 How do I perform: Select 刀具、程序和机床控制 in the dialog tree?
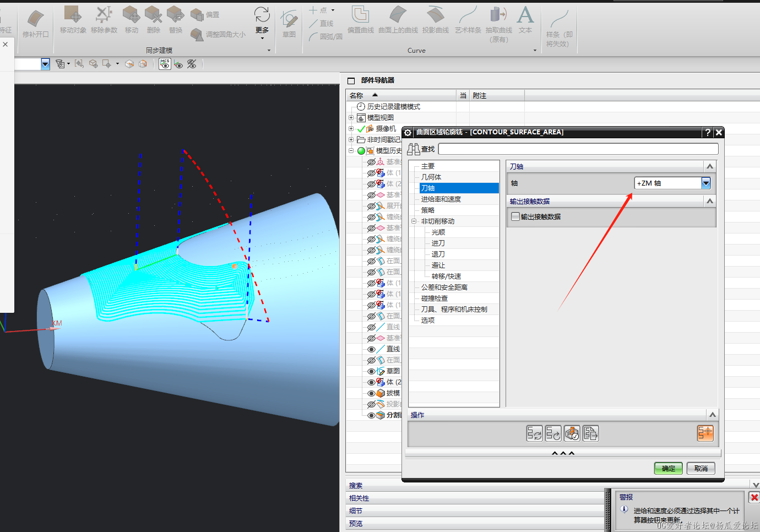coord(454,309)
